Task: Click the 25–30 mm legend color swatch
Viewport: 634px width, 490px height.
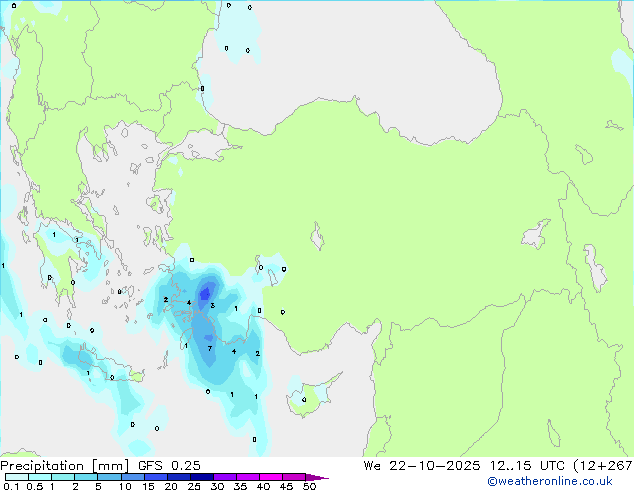Action: pyautogui.click(x=201, y=477)
